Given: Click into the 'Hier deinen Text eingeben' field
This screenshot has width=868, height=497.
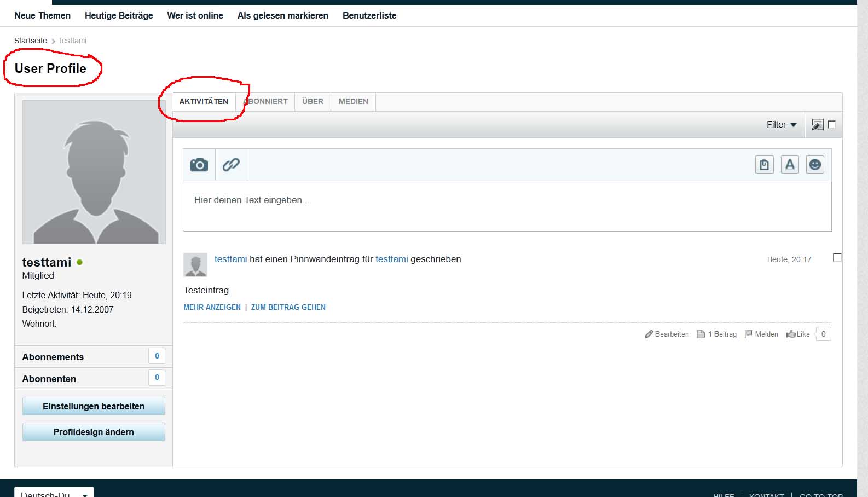Looking at the screenshot, I should pos(506,206).
